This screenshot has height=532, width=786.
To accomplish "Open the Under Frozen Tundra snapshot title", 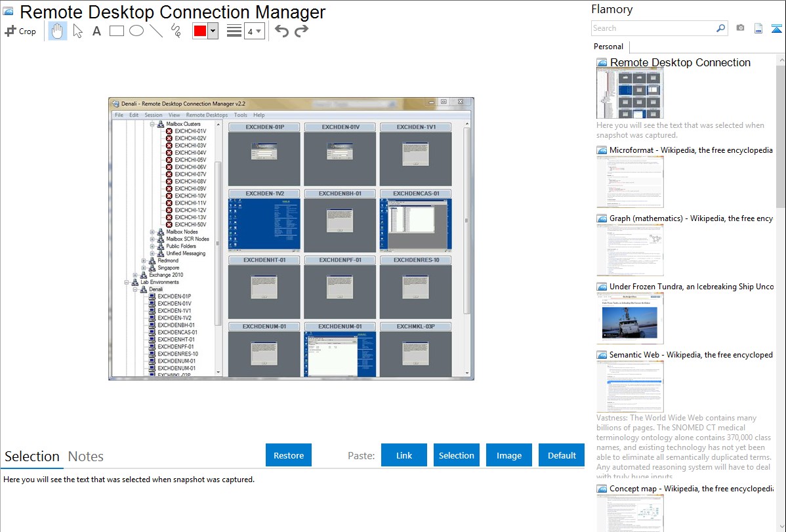I will (692, 286).
